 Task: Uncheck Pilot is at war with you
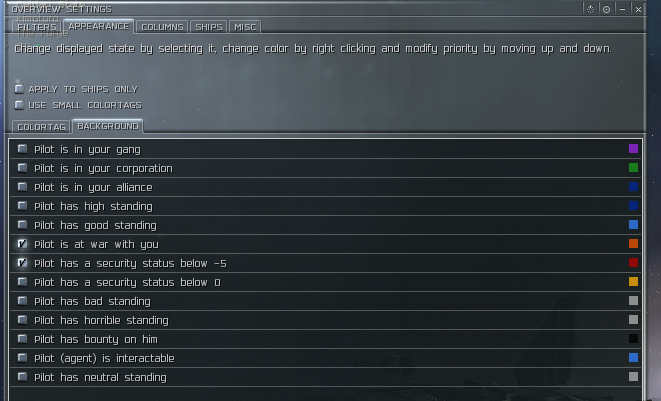tap(22, 244)
